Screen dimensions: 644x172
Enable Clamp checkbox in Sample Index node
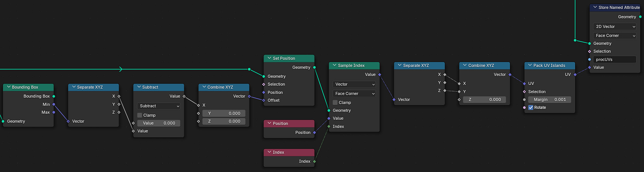(x=335, y=102)
